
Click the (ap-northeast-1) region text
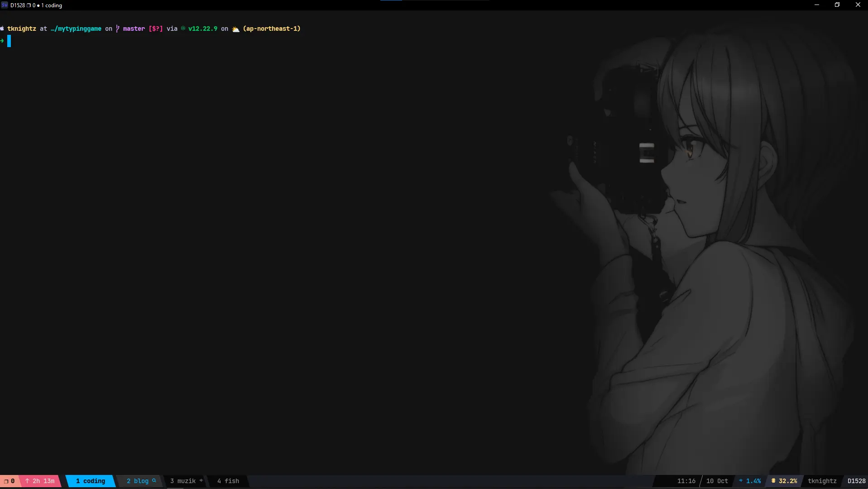(x=272, y=29)
